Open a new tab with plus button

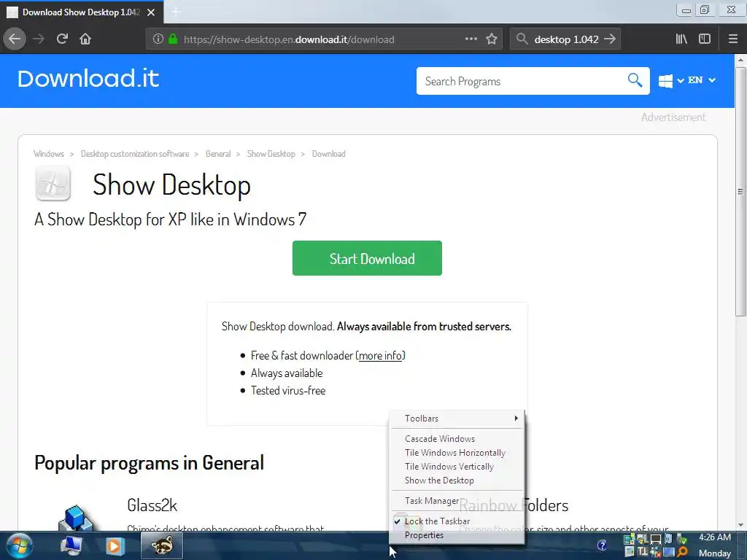point(176,12)
